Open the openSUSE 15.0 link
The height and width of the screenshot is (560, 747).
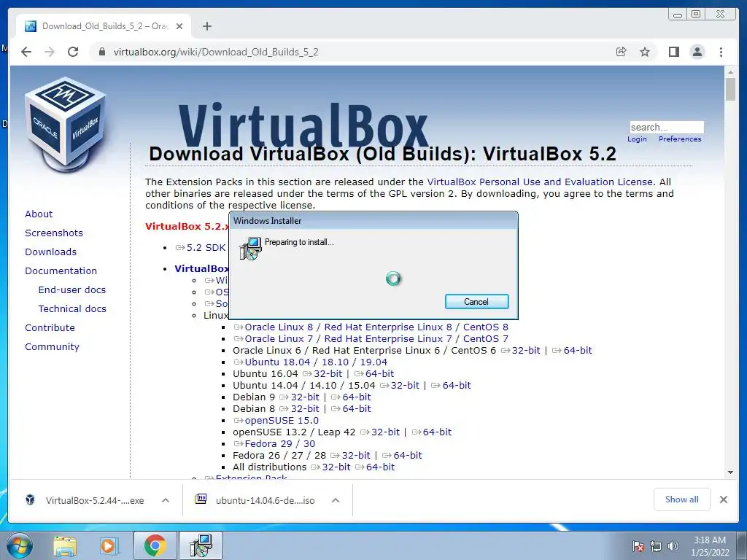pyautogui.click(x=276, y=421)
